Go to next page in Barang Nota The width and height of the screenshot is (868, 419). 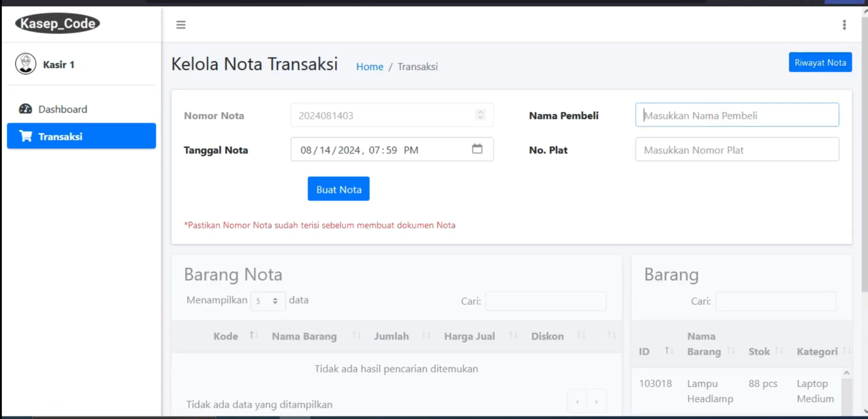click(596, 402)
